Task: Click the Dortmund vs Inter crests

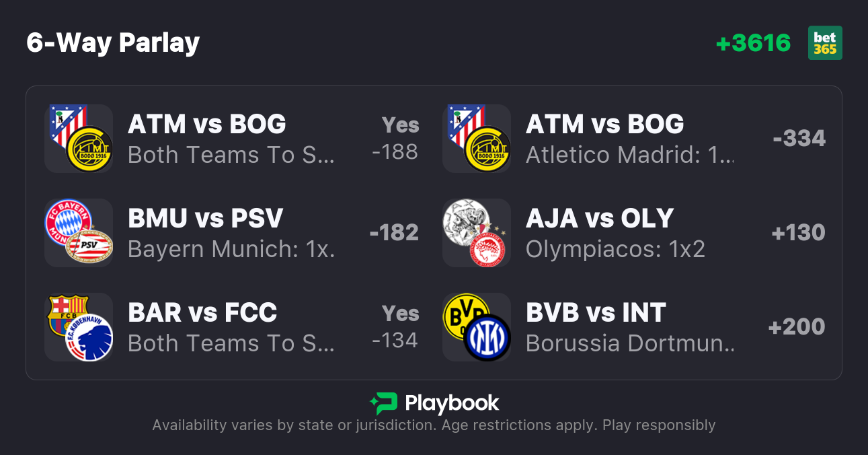Action: [477, 327]
